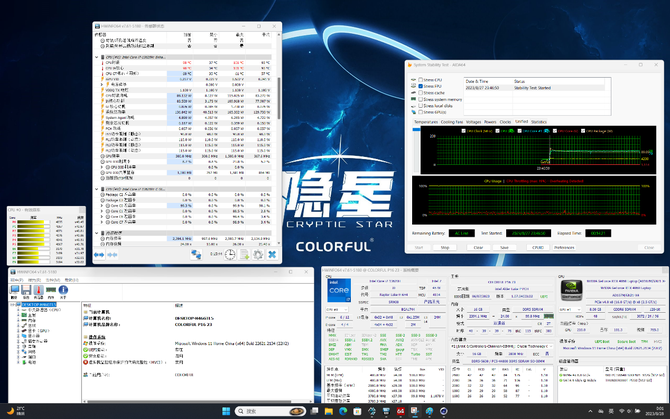Enable Stress system memory checkbox

(x=420, y=99)
